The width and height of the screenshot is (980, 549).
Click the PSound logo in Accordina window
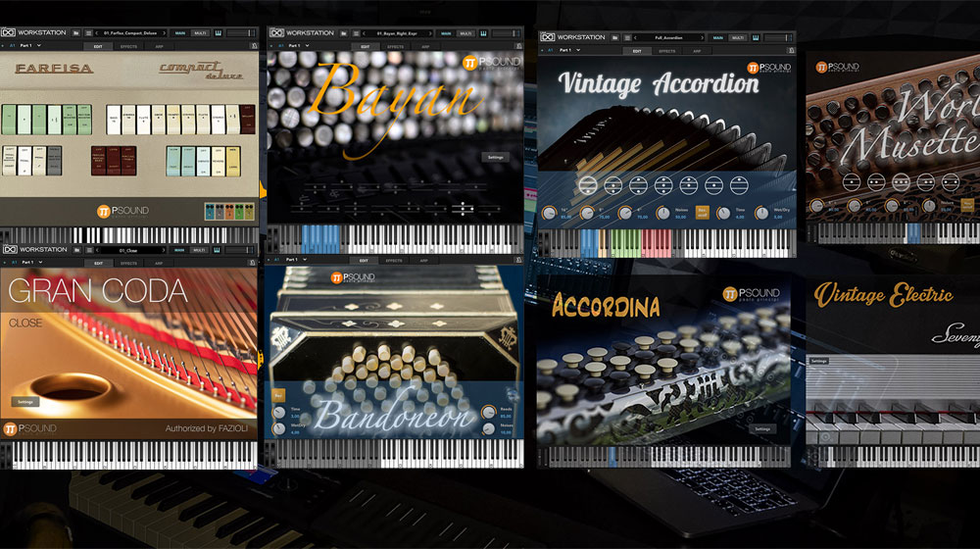(x=752, y=294)
